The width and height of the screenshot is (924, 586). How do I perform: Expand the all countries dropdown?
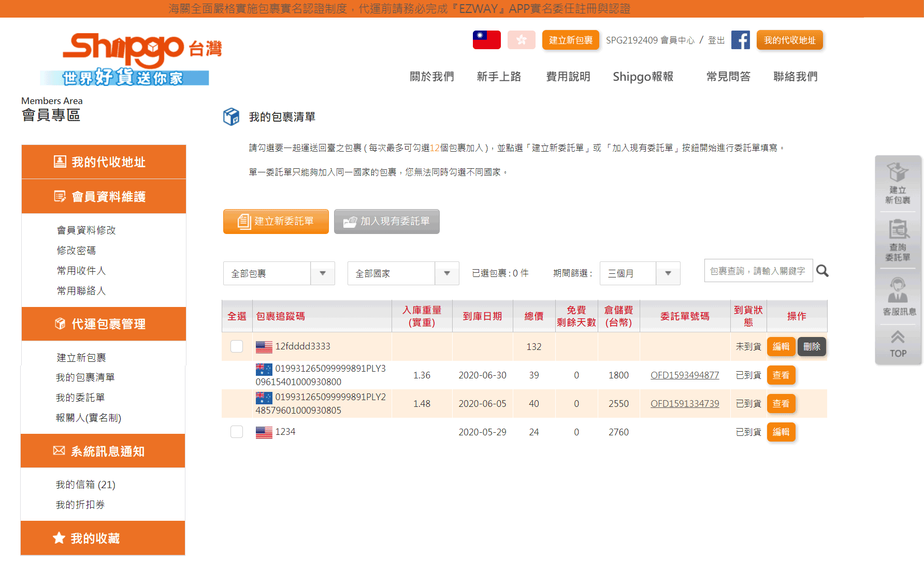pos(403,273)
